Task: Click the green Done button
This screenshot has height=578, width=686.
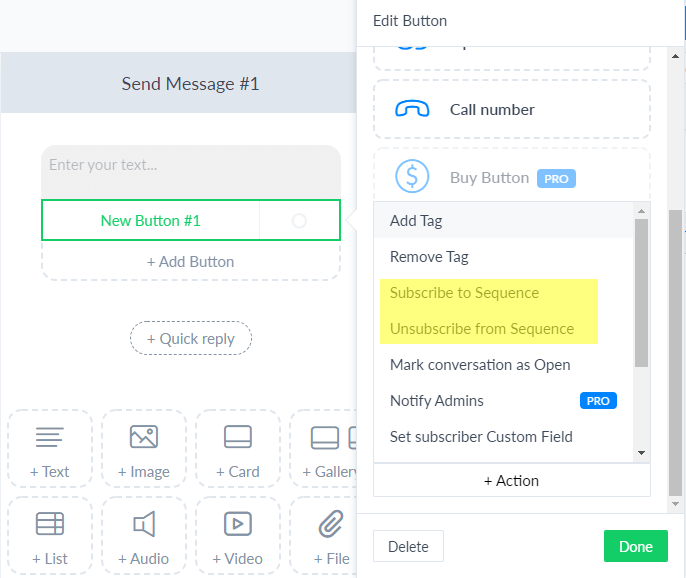Action: (x=636, y=546)
